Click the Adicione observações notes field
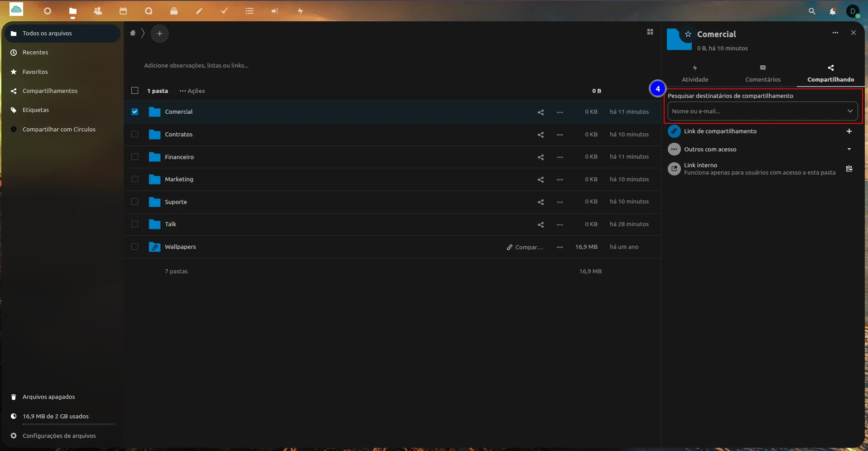868x451 pixels. coord(196,65)
